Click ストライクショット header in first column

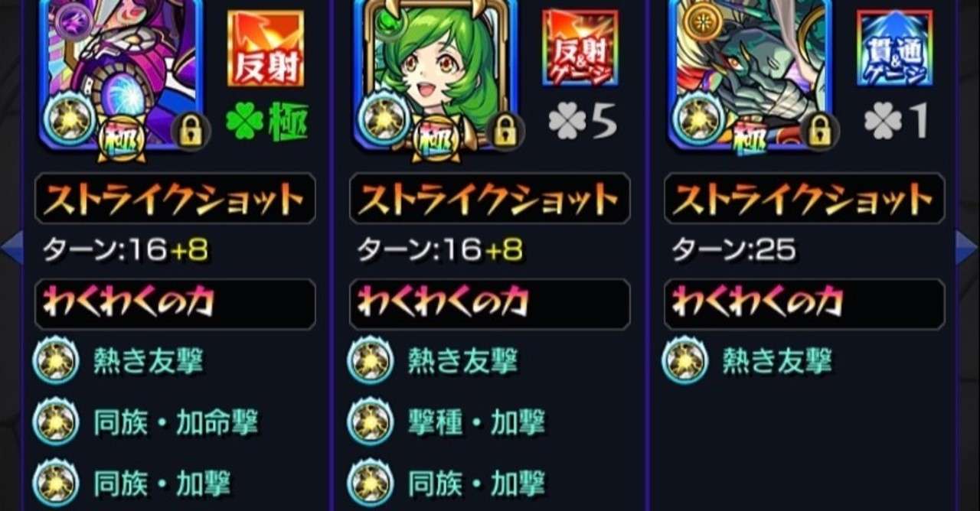coord(175,199)
